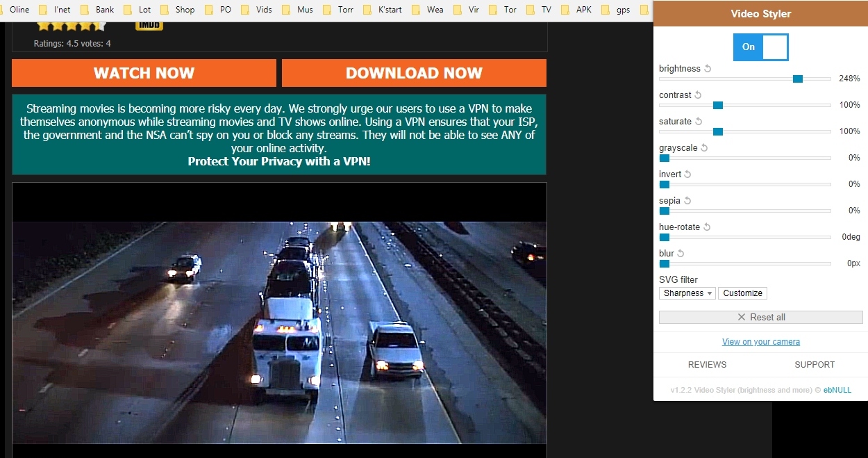Open the SUPPORT tab

815,365
